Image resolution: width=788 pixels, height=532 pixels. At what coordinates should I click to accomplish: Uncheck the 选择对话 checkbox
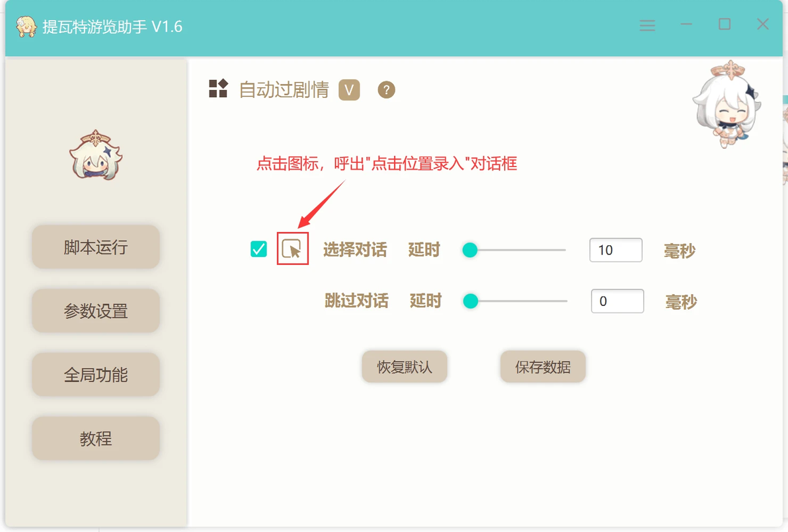[258, 248]
